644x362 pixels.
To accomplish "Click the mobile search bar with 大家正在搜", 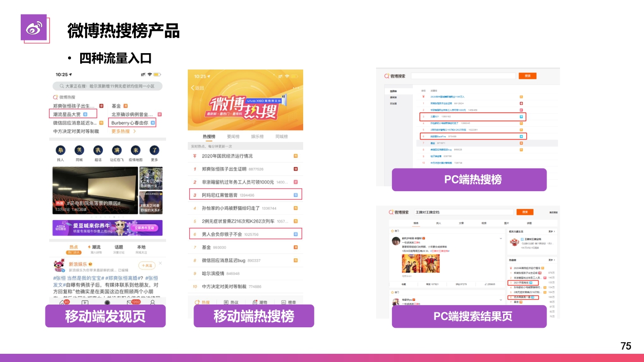I will click(108, 86).
